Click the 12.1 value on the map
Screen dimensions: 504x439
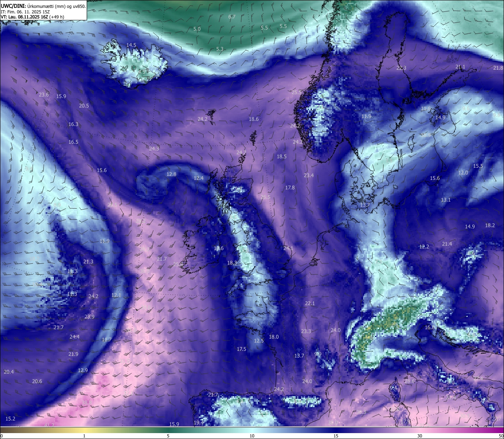click(116, 295)
